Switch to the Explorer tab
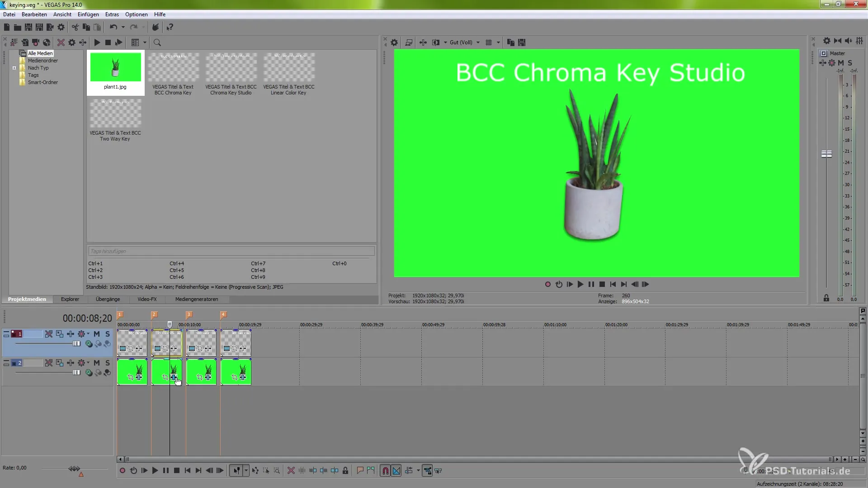 point(70,300)
